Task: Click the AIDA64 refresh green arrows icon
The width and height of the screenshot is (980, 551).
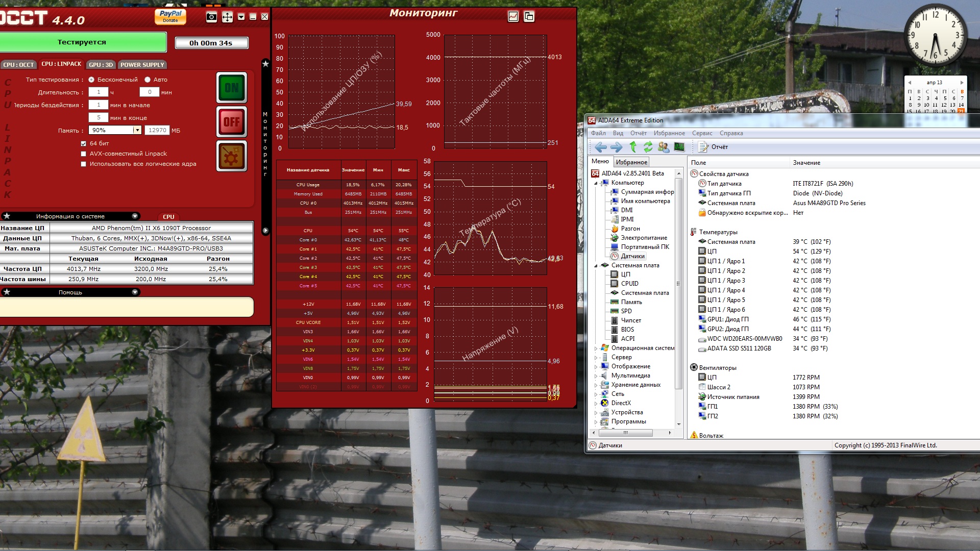Action: 648,147
